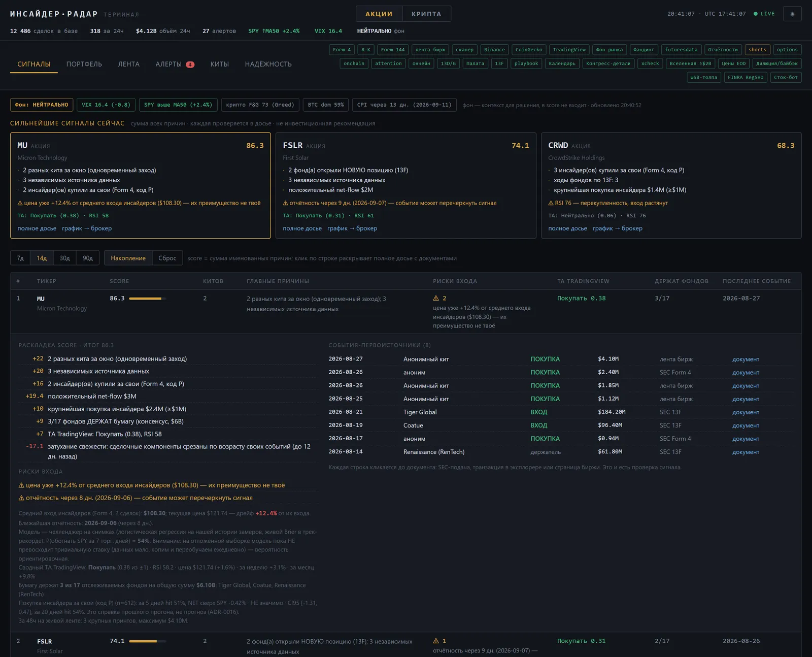This screenshot has width=812, height=657.
Task: Click the VIX 16.4 (-0.8) chip
Action: tap(106, 105)
